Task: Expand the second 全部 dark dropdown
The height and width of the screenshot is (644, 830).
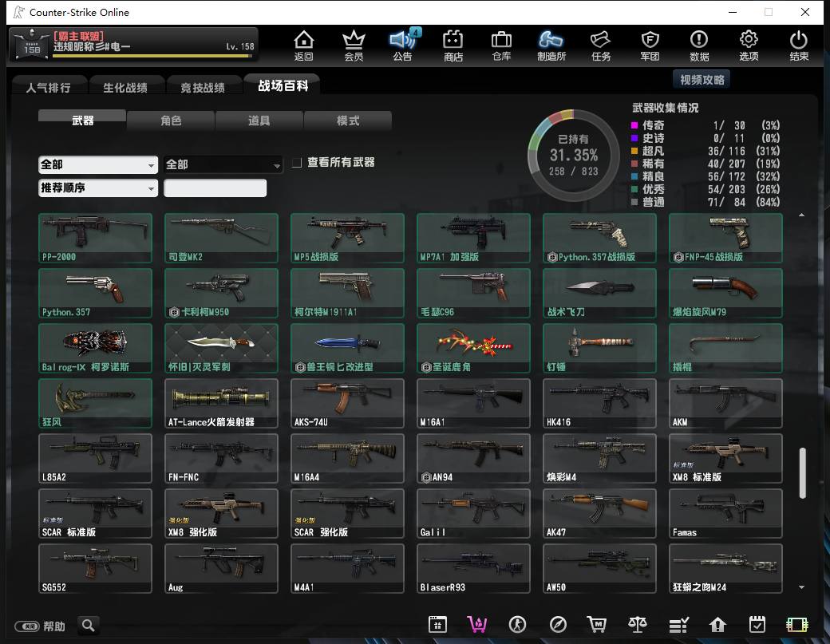Action: 223,164
